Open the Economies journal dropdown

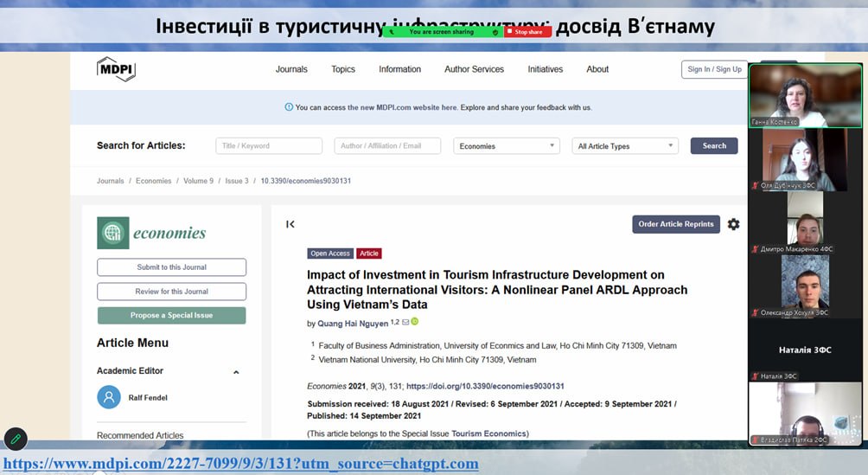(507, 146)
